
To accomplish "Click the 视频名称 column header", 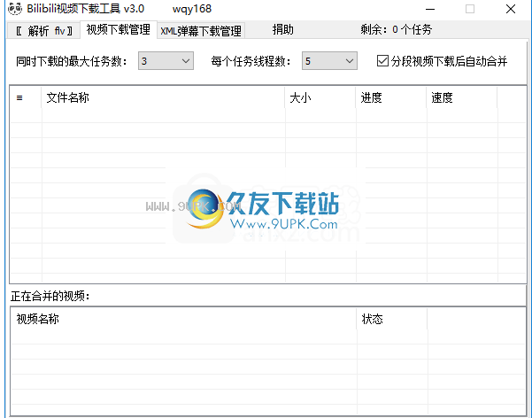I will pos(183,319).
